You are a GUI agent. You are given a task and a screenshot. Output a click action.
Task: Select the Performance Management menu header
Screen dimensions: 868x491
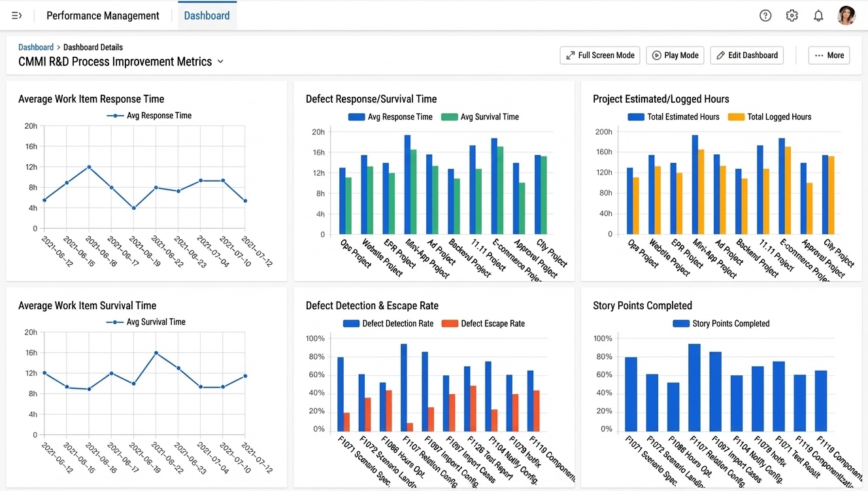click(x=102, y=15)
